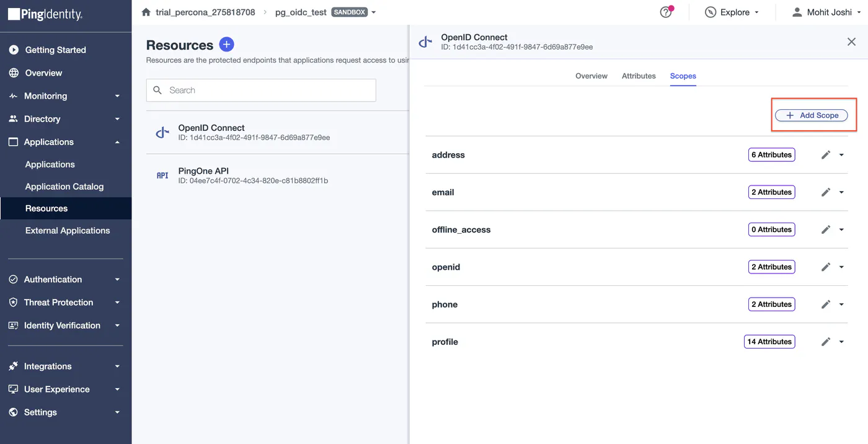The image size is (868, 444).
Task: Edit the openid scope pencil icon
Action: [x=826, y=267]
